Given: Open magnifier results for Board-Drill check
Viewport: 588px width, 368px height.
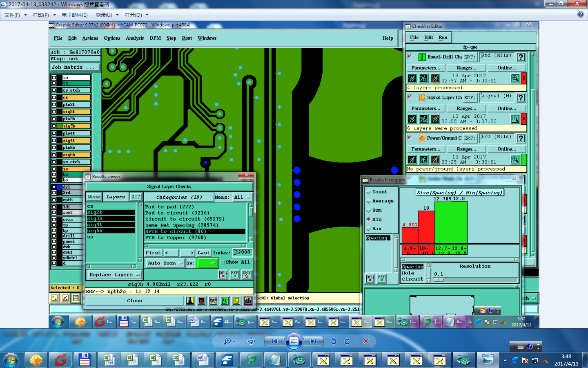Looking at the screenshot, I should tap(515, 78).
